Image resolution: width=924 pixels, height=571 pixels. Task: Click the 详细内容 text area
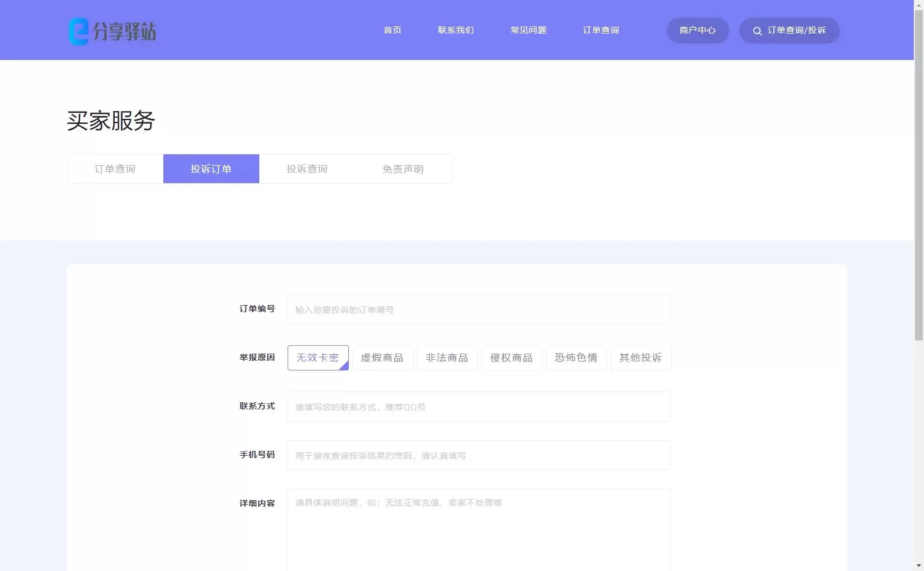pos(479,530)
